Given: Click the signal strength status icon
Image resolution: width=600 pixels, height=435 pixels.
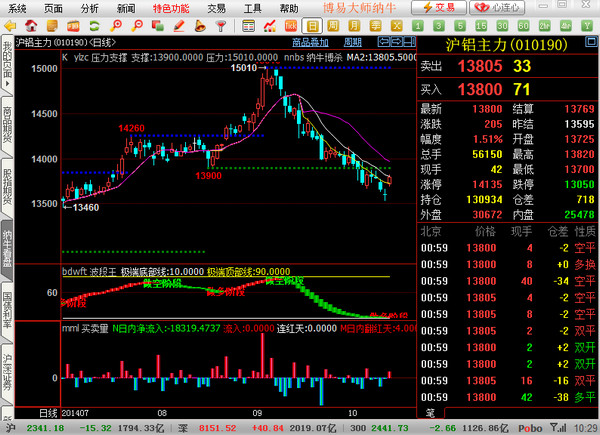Looking at the screenshot, I should (x=558, y=427).
